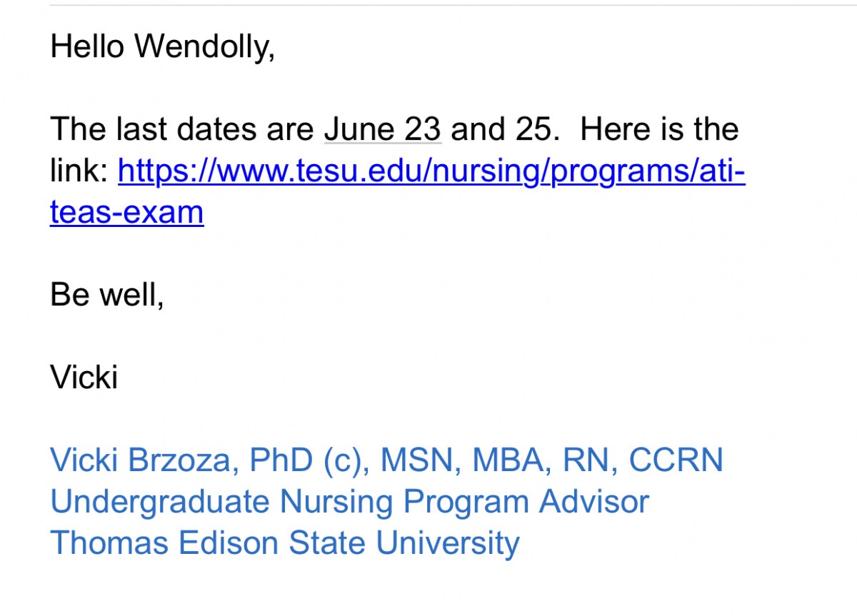Viewport: 857px width, 616px height.
Task: Click the 'Be well,' closing line
Action: (107, 295)
